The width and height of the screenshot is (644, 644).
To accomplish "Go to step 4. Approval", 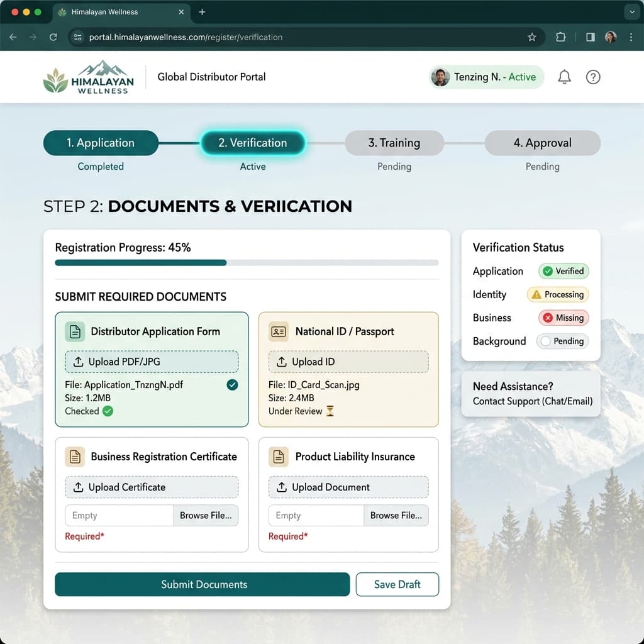I will pyautogui.click(x=542, y=143).
